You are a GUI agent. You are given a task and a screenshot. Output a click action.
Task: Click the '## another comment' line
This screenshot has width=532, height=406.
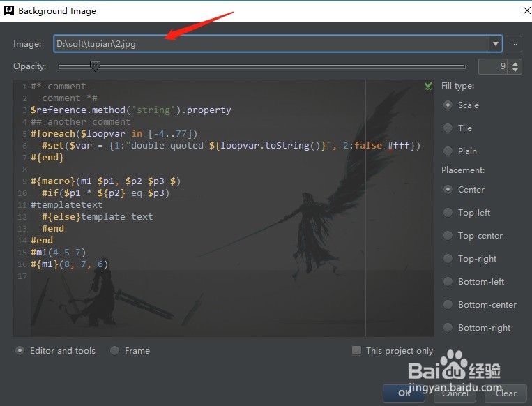80,122
